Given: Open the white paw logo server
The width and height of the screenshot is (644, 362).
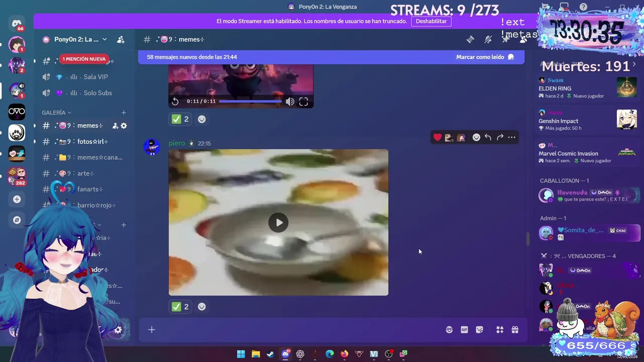Looking at the screenshot, I should tap(17, 133).
